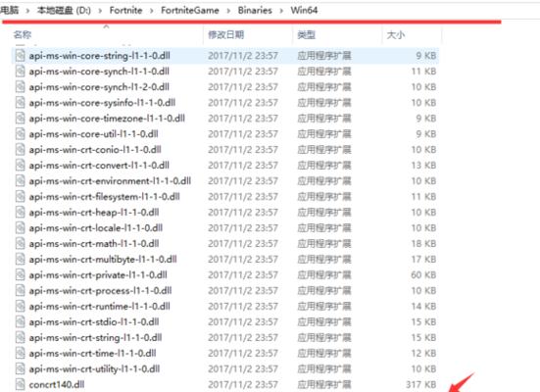This screenshot has height=392, width=540.
Task: Select file concrt140.dll
Action: [57, 385]
